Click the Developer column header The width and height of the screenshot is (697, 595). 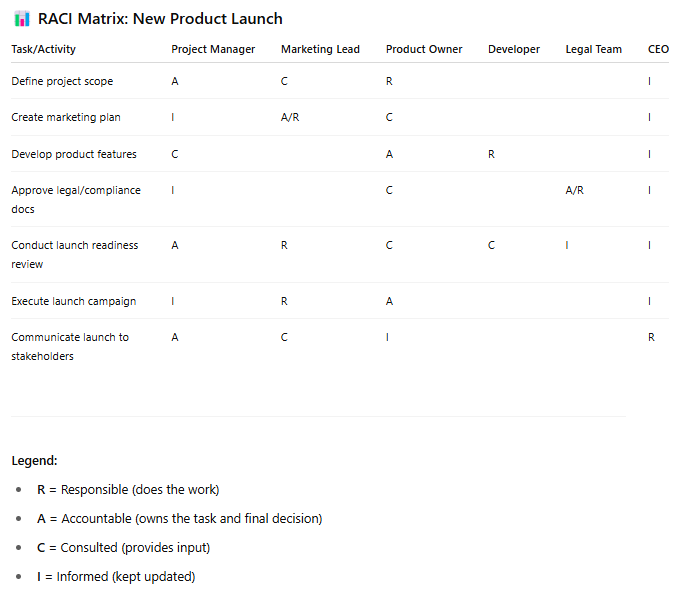pyautogui.click(x=514, y=49)
